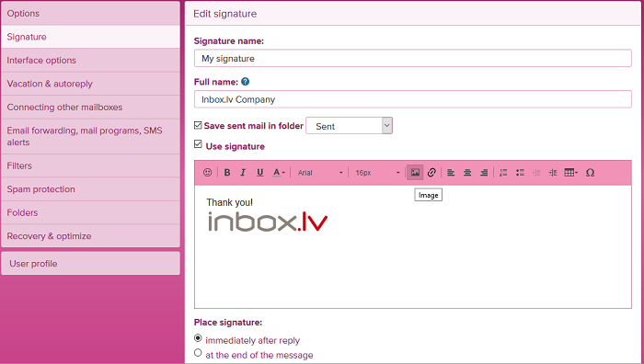Toggle bold formatting
This screenshot has width=644, height=364.
pos(226,173)
